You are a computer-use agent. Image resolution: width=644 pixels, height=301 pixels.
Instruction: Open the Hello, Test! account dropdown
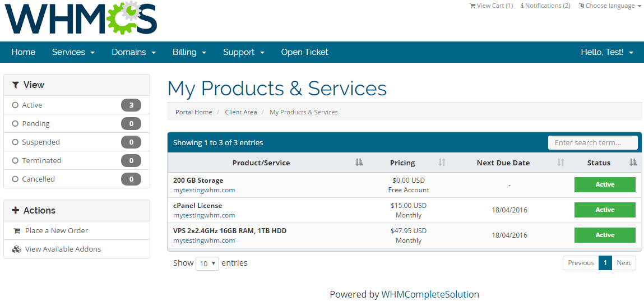[607, 52]
